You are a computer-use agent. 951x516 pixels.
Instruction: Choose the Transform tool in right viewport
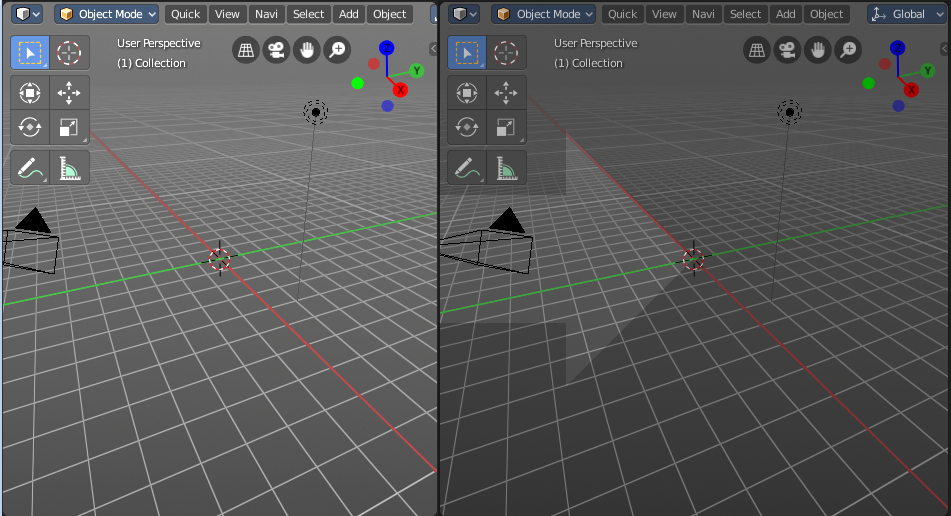click(467, 93)
